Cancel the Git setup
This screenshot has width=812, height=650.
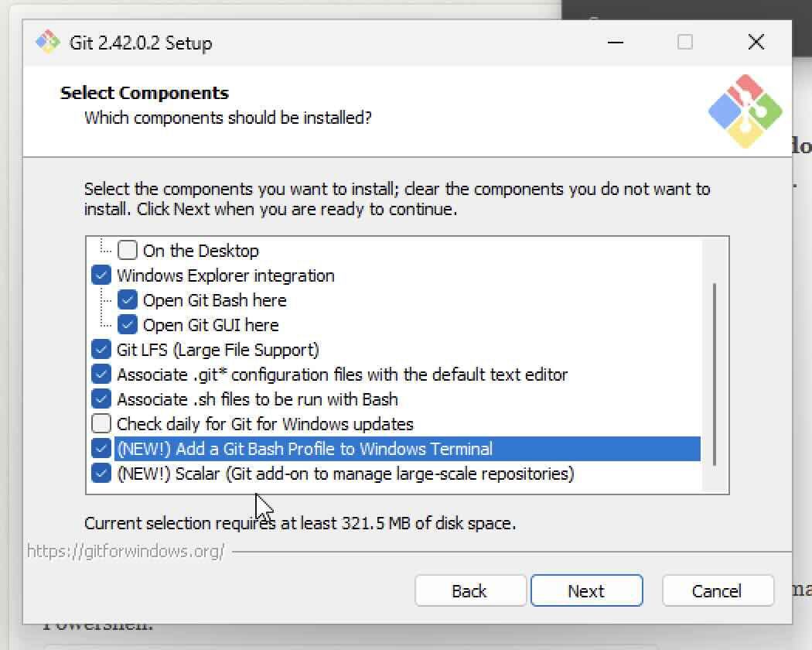click(x=718, y=590)
